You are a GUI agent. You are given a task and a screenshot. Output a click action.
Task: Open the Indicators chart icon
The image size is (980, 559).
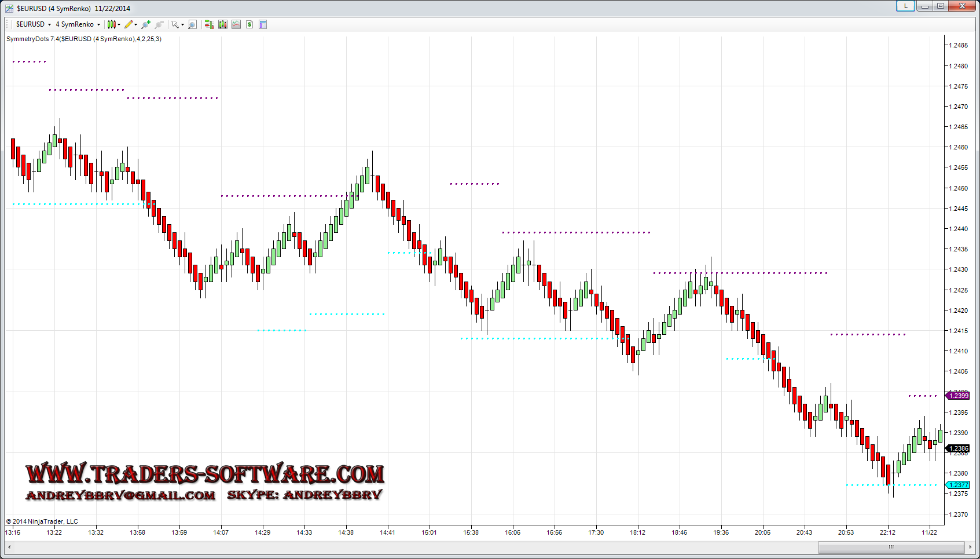236,24
